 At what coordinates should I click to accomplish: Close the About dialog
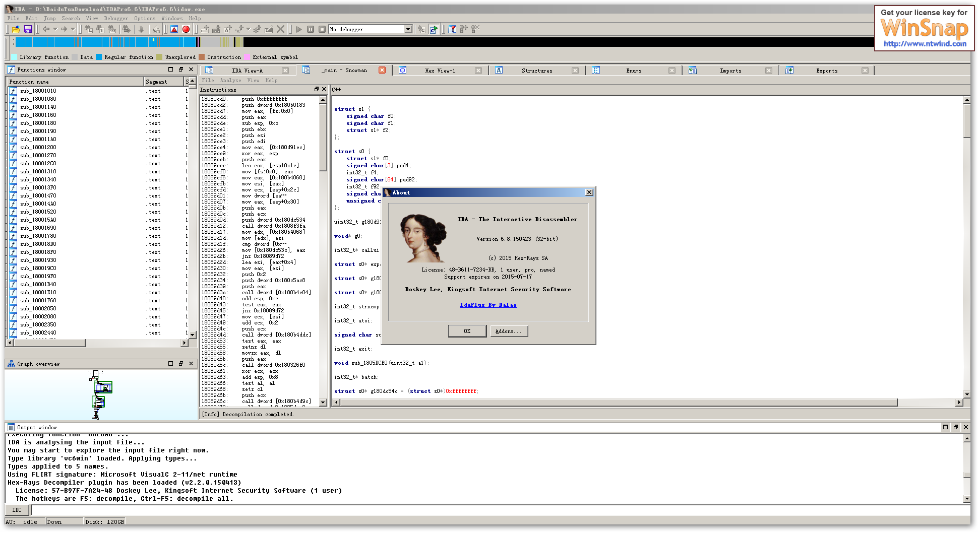pyautogui.click(x=589, y=192)
